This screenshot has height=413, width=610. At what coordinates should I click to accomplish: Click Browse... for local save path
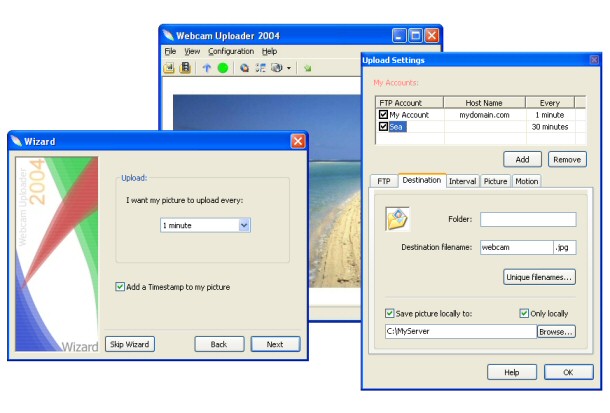[x=556, y=332]
